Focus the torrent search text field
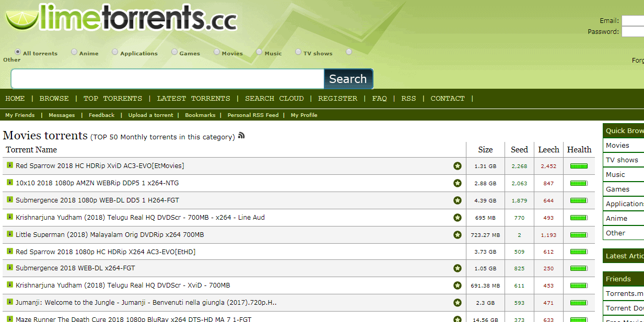Screen dimensions: 644x322 point(168,79)
